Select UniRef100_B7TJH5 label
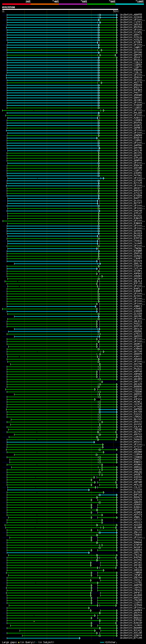The width and height of the screenshot is (146, 644). click(131, 638)
